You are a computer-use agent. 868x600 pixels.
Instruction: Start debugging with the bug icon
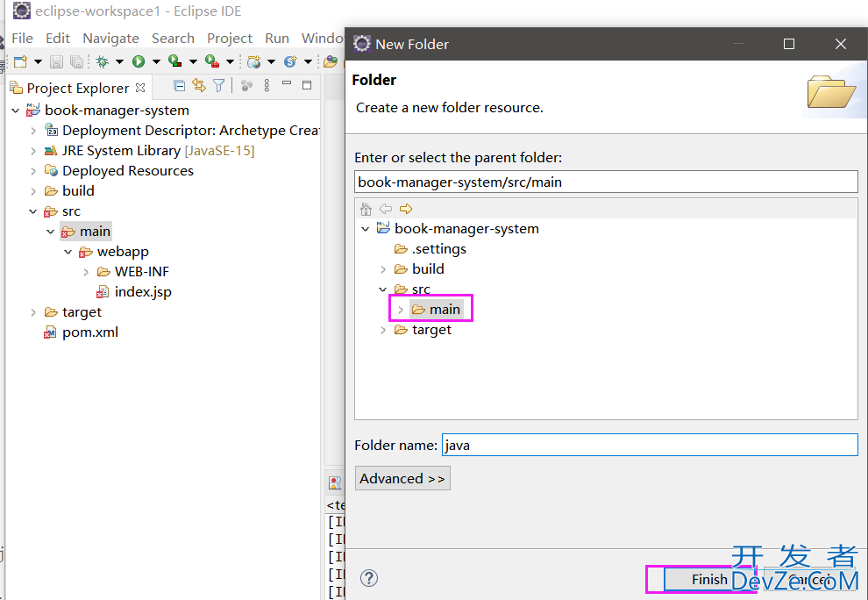pos(103,61)
